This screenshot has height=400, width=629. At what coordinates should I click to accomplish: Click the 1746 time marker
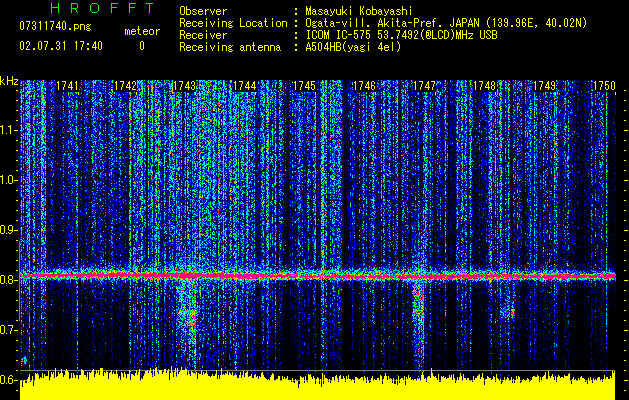coord(364,86)
